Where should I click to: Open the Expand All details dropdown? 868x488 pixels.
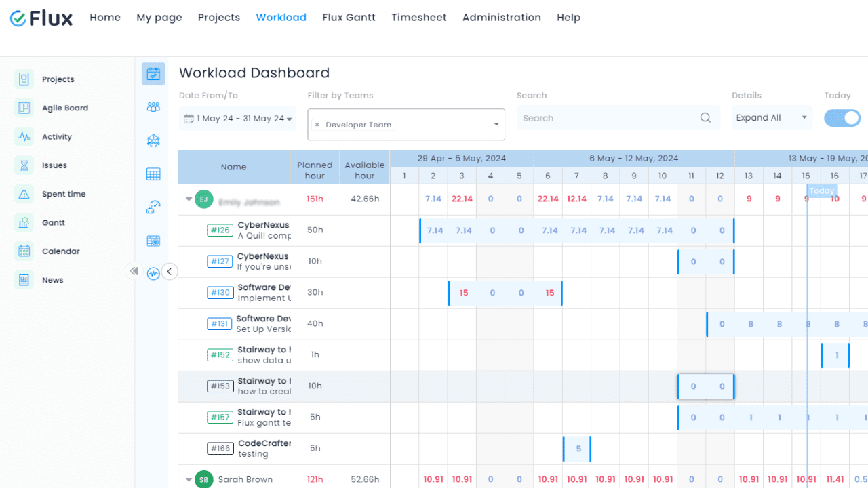point(772,118)
